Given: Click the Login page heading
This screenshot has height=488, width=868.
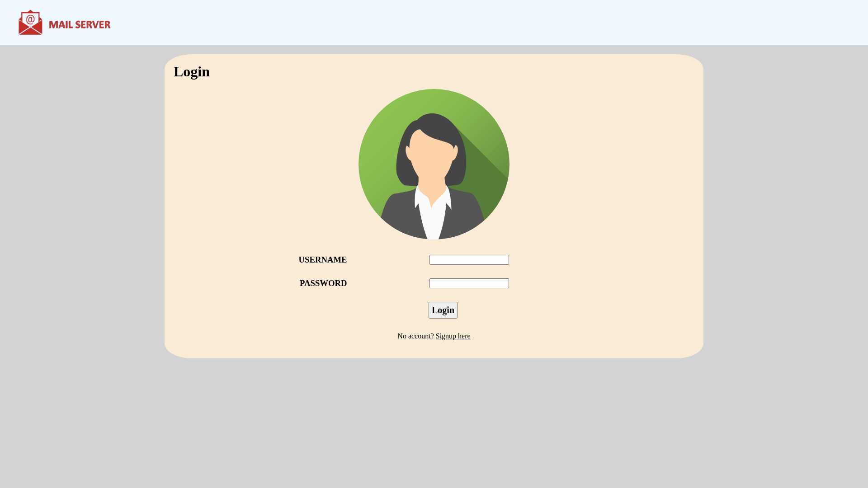Looking at the screenshot, I should (x=191, y=71).
